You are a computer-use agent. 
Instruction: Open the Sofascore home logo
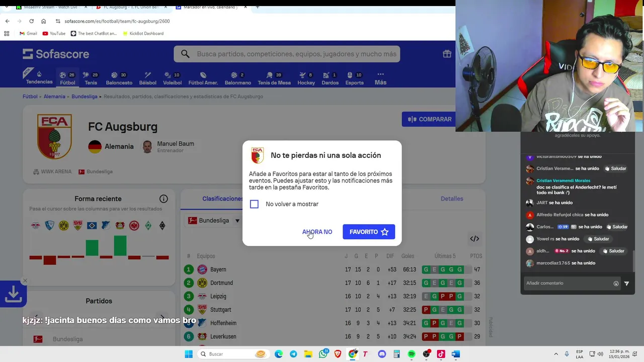point(56,54)
